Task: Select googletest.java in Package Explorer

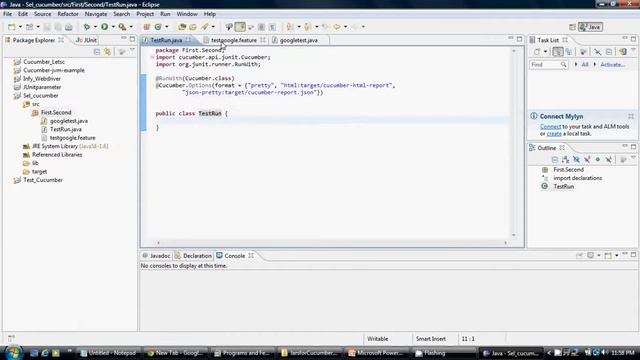Action: click(69, 121)
